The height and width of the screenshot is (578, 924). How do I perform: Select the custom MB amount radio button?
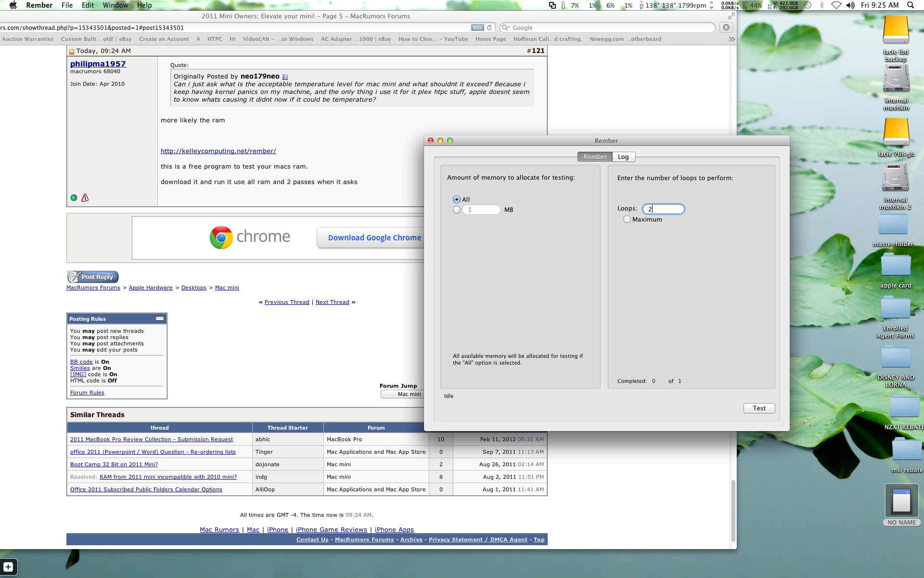(x=456, y=210)
